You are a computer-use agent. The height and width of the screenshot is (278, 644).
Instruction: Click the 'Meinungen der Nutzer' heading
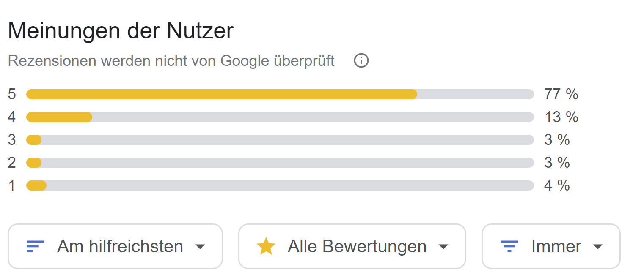click(121, 30)
